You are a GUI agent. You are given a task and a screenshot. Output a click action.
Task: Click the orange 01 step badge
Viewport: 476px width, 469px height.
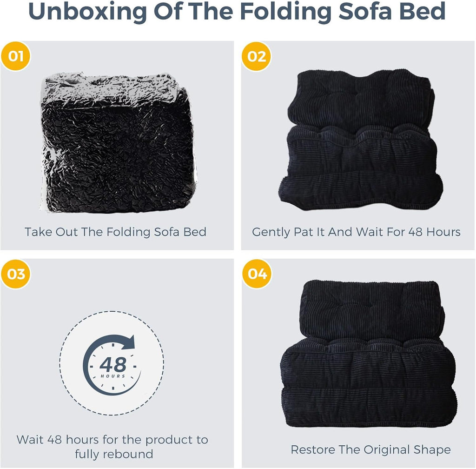(16, 56)
